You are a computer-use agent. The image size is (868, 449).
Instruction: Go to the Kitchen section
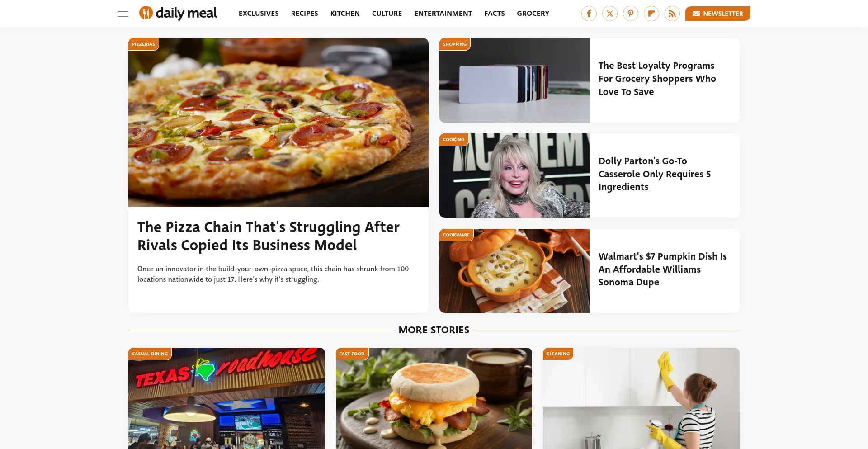click(345, 14)
